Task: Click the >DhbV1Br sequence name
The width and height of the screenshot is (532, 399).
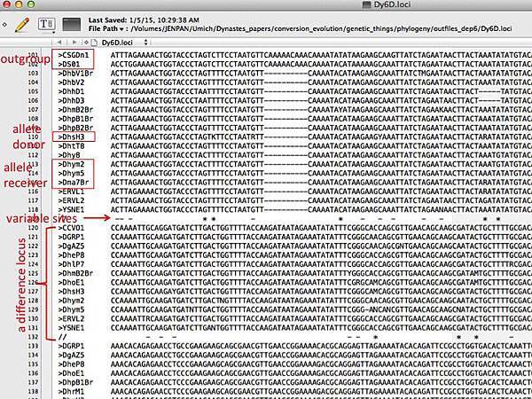Action: 75,74
